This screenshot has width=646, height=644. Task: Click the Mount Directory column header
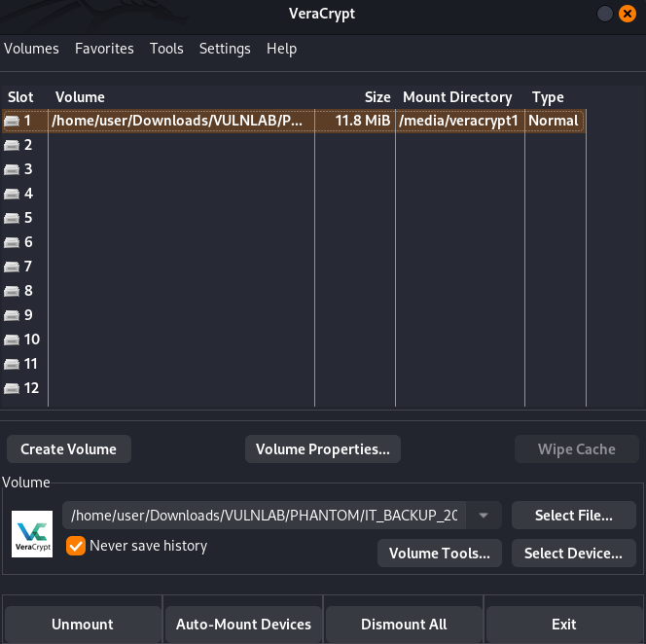point(457,97)
